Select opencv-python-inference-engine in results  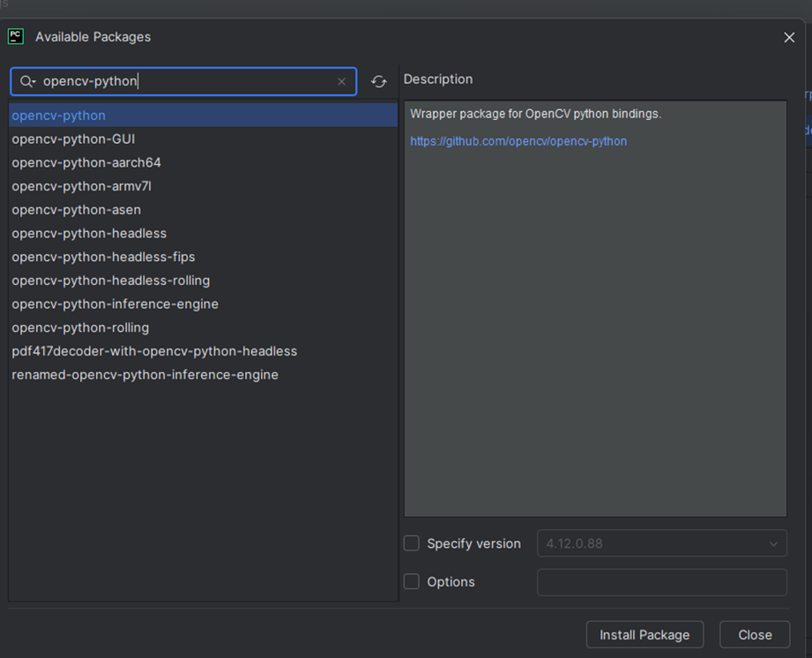115,304
